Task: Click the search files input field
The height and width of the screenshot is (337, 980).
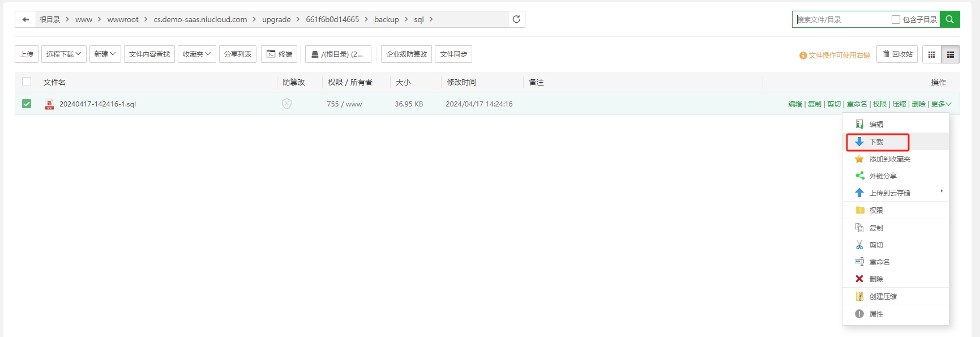Action: pyautogui.click(x=841, y=20)
